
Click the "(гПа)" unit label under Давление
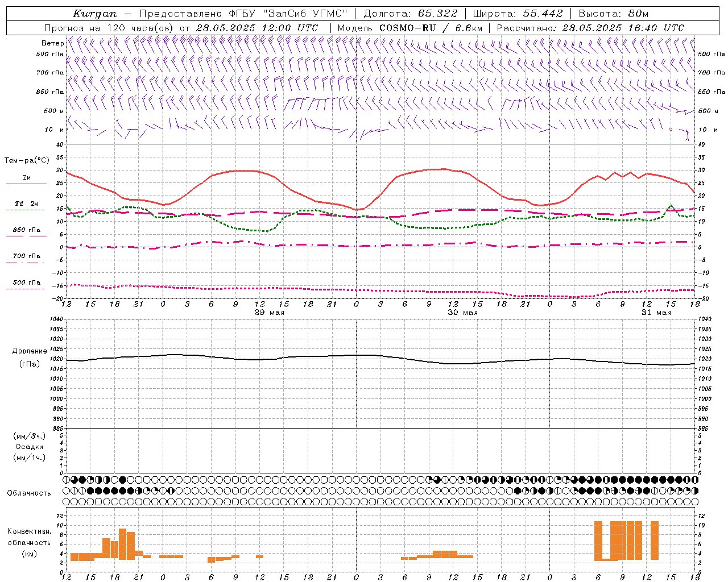pos(30,364)
